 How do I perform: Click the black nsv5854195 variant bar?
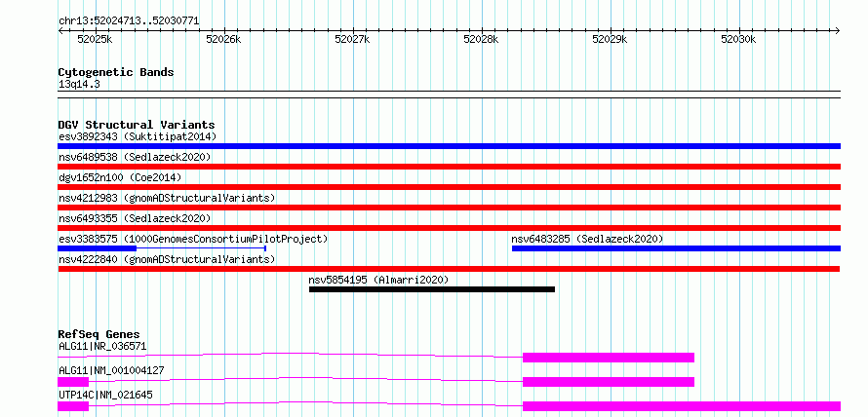pos(432,289)
